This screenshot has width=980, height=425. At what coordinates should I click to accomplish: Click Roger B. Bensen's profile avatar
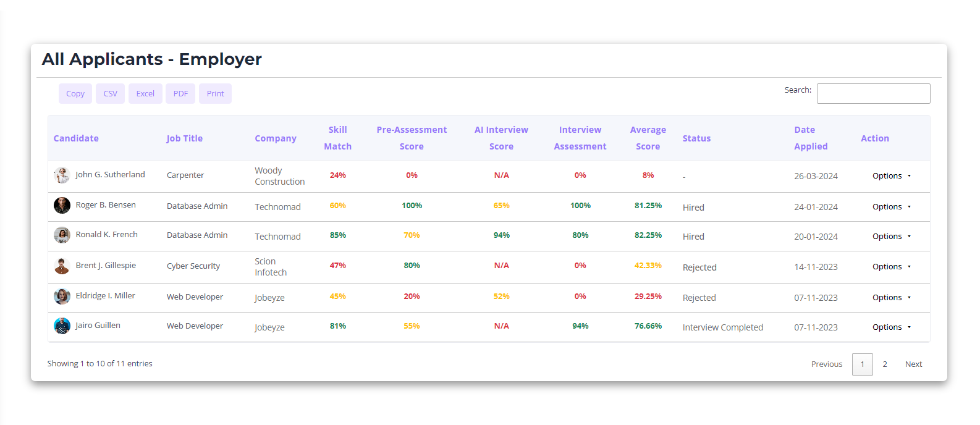tap(62, 205)
